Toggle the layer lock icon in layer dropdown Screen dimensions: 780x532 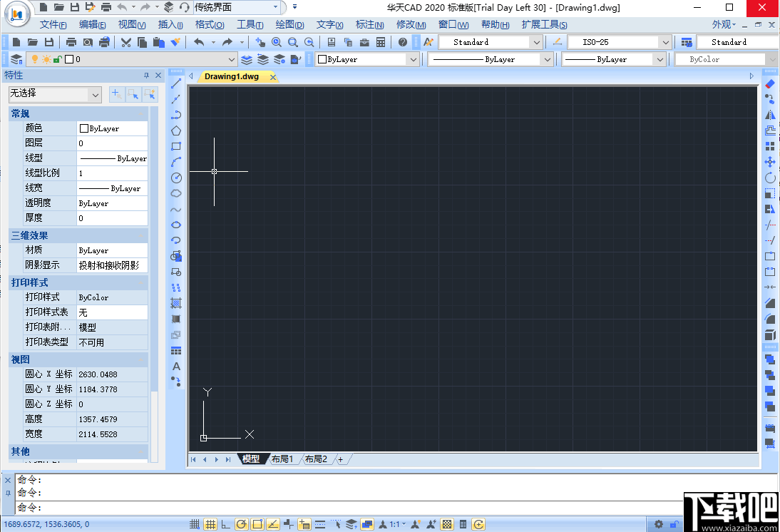(58, 59)
